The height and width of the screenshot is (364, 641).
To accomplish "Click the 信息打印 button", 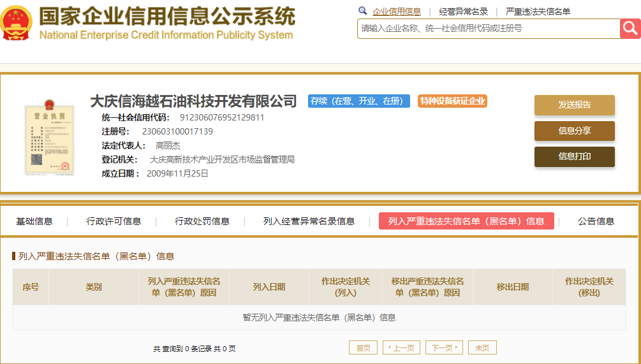I will [x=575, y=156].
